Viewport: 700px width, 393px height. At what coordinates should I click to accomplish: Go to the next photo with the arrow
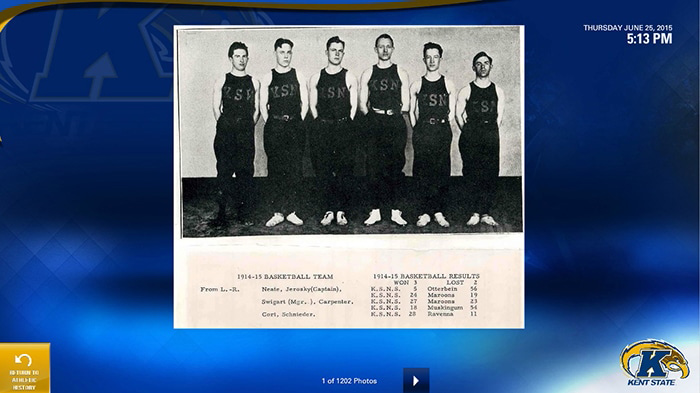coord(416,380)
